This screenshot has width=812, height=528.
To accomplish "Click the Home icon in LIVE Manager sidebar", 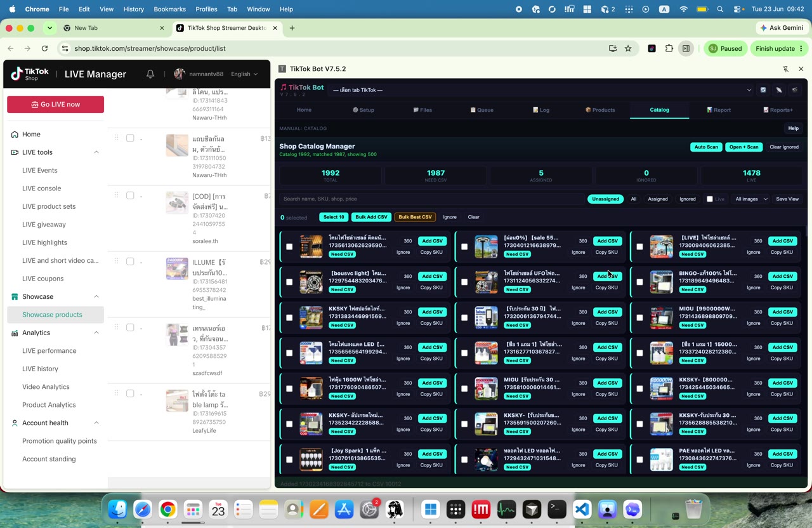I will tap(15, 135).
